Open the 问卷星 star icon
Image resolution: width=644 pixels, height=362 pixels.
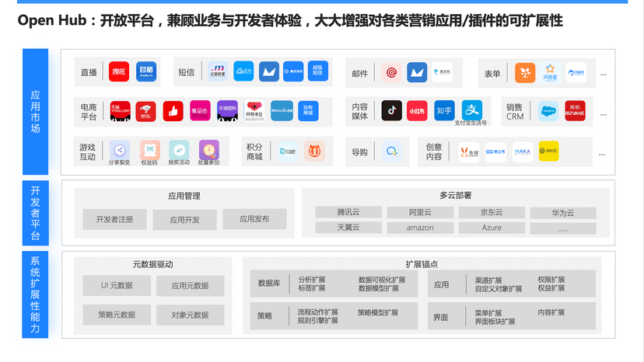[550, 73]
